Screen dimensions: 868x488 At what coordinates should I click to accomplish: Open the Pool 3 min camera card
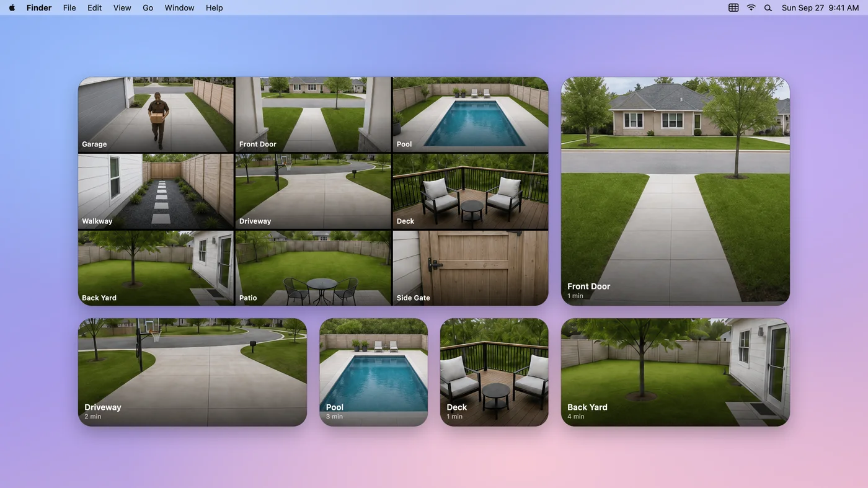373,372
